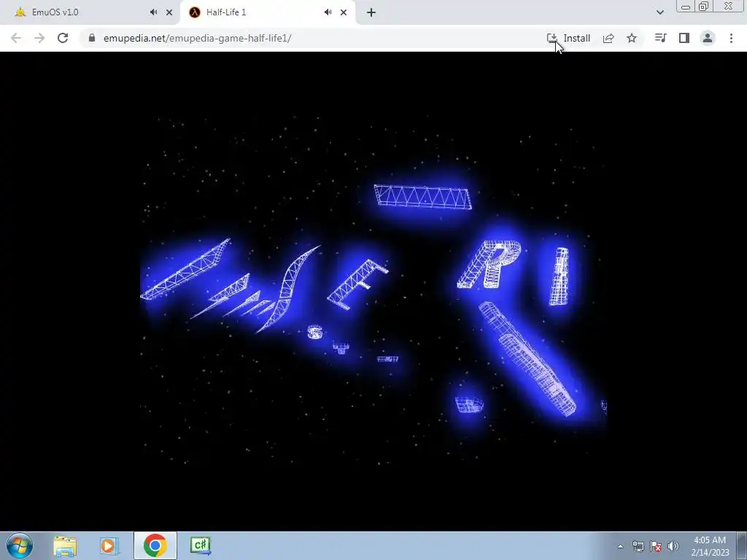Open the Windows Start menu
Image resolution: width=747 pixels, height=560 pixels.
pos(20,545)
